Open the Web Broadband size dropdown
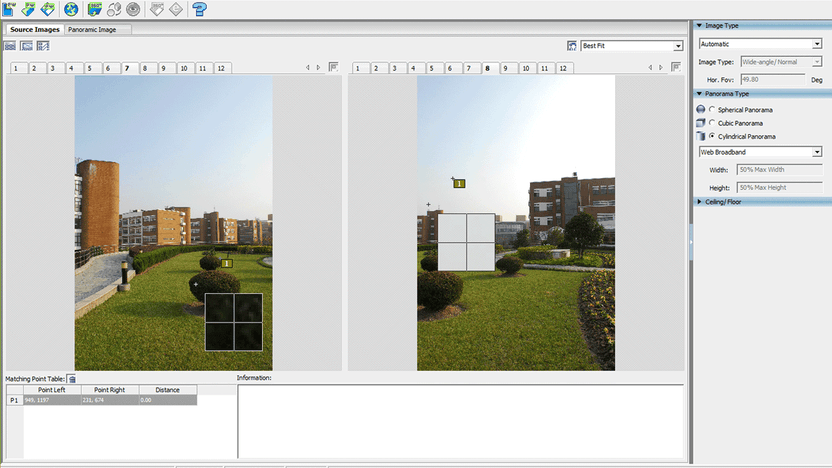 pyautogui.click(x=817, y=152)
